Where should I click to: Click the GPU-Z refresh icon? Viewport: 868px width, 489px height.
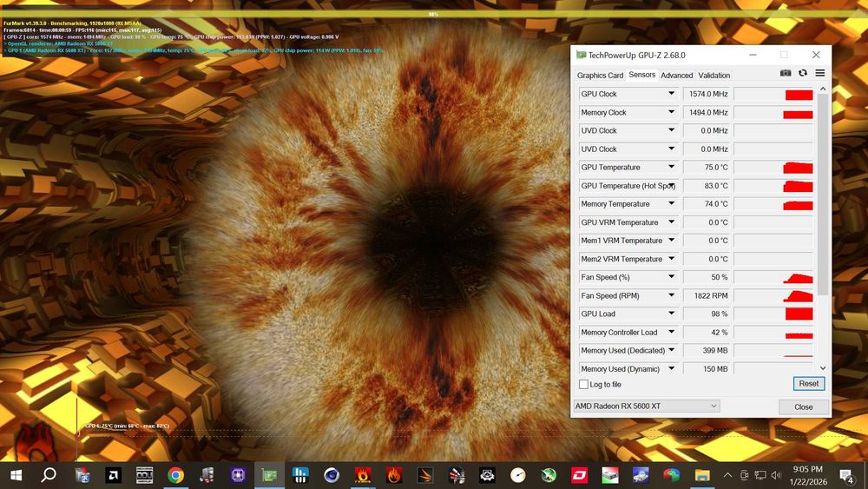(803, 74)
